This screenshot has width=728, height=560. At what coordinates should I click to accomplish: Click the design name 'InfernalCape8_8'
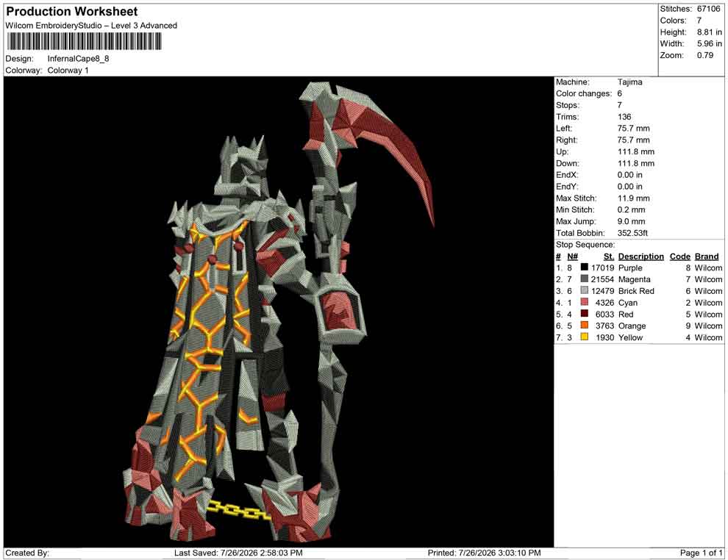point(78,59)
